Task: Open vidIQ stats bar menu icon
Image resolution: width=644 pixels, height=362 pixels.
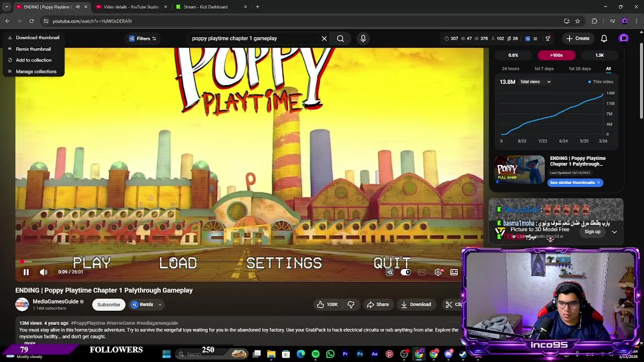Action: coord(535,38)
